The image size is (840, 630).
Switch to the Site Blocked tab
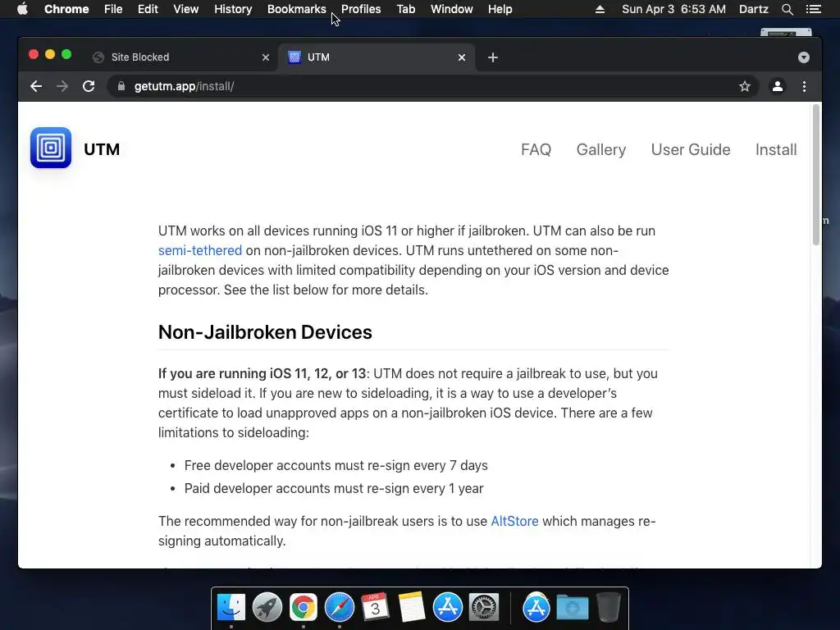[x=180, y=57]
